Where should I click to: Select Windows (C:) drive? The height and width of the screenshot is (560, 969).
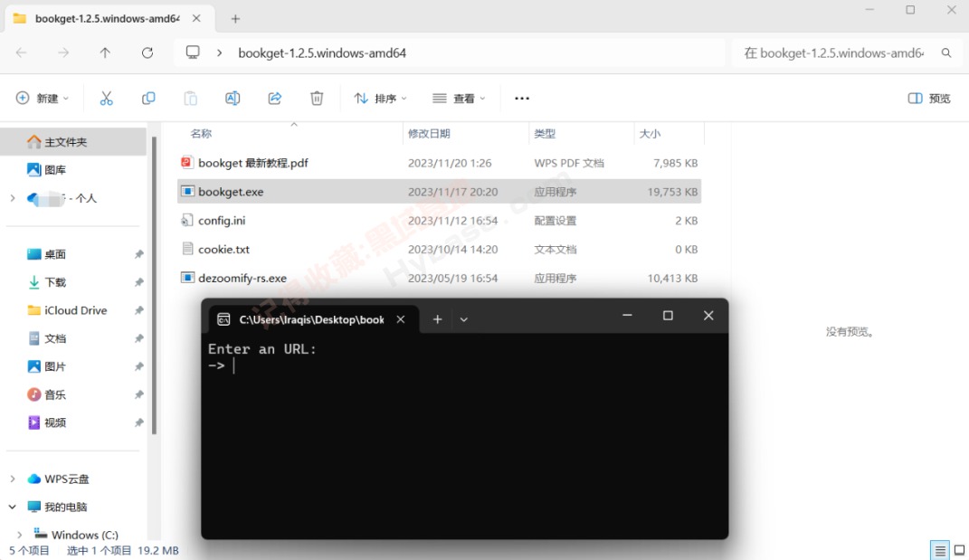[x=85, y=535]
